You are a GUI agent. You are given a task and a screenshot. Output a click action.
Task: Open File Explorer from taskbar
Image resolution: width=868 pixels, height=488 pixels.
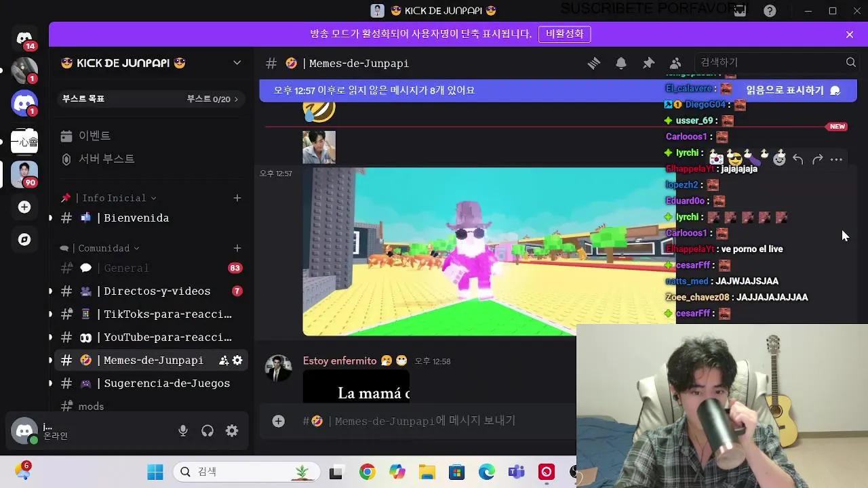point(427,472)
